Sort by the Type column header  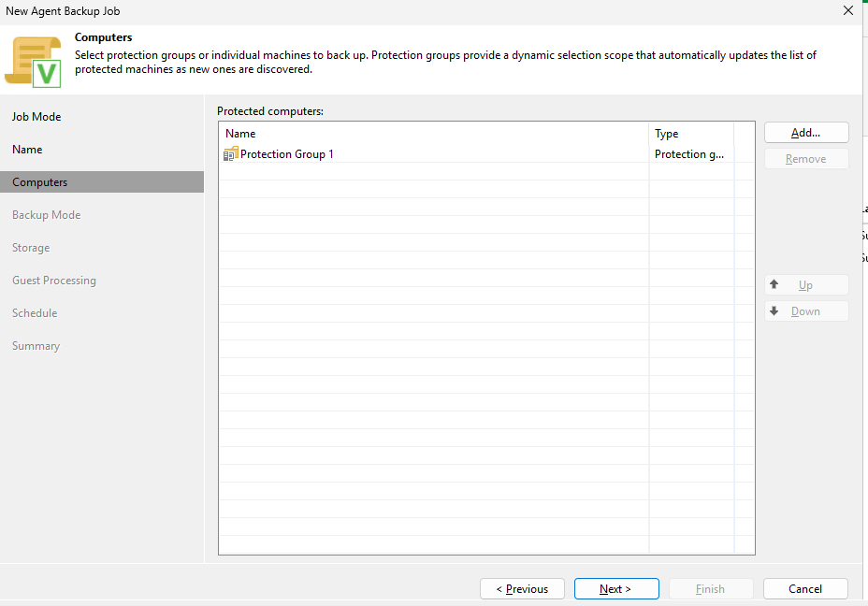coord(691,134)
